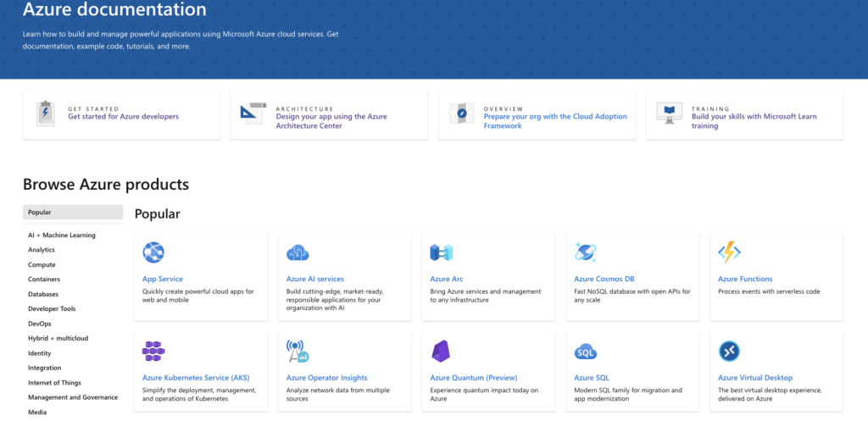Click 'Fast NoSQL database with open APIs' text

coord(632,296)
